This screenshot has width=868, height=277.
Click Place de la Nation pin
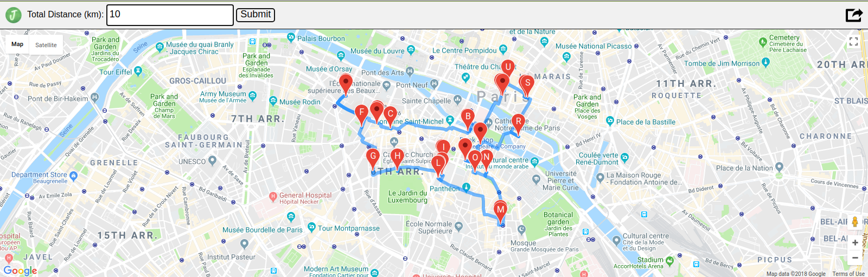(780, 167)
